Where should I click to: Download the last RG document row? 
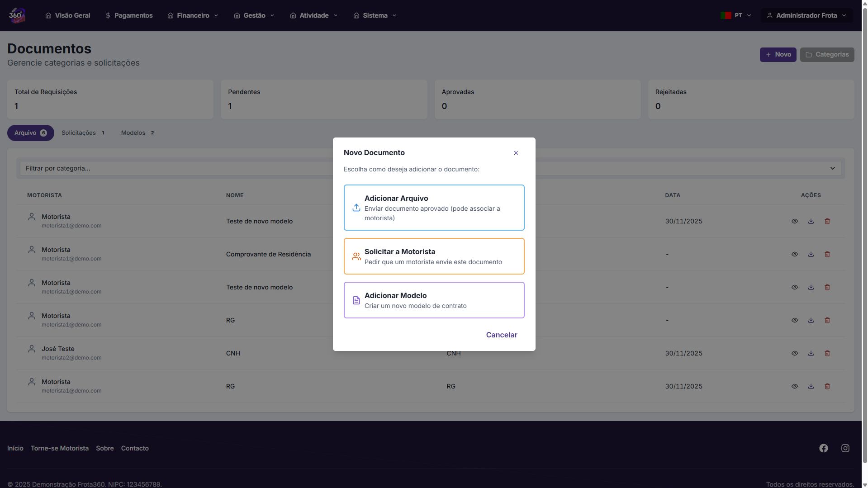[x=811, y=387]
